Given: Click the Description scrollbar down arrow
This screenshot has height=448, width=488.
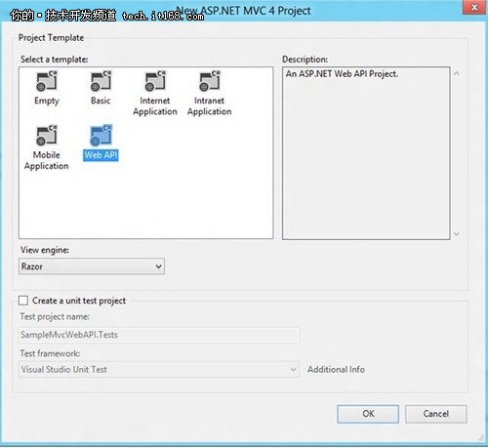Looking at the screenshot, I should coord(457,233).
